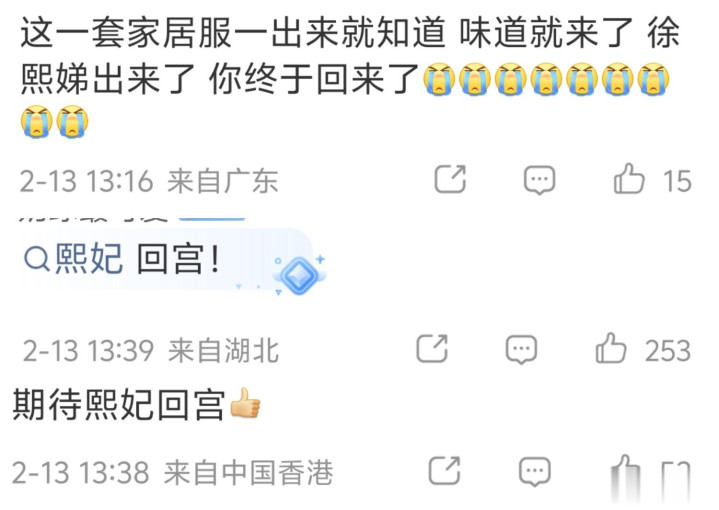
Task: Like the comment with 15 likes
Action: 629,179
